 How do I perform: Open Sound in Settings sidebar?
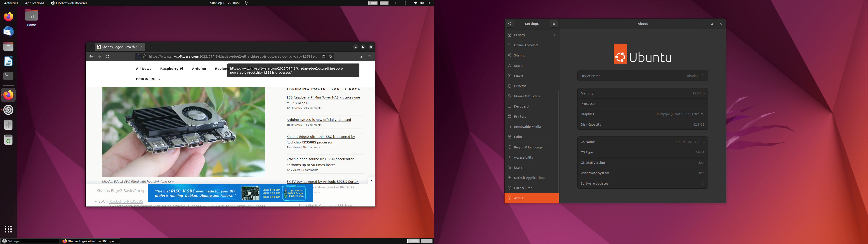(x=532, y=66)
